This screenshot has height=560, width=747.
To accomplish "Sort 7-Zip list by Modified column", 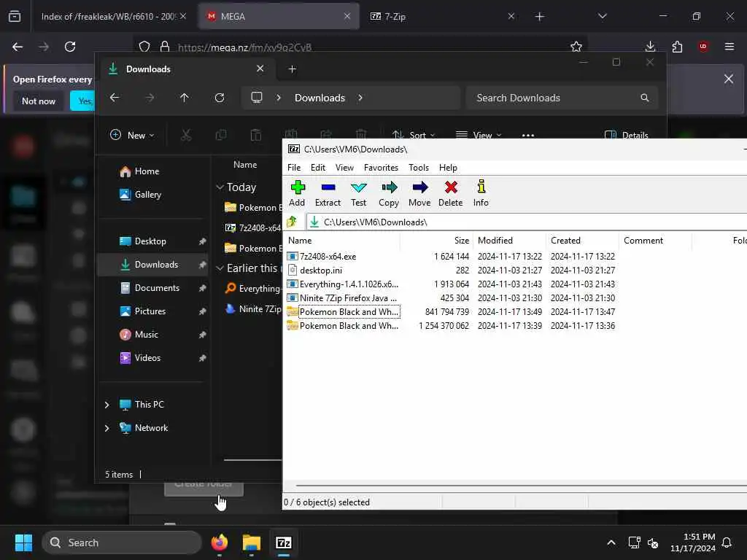I will pos(495,241).
